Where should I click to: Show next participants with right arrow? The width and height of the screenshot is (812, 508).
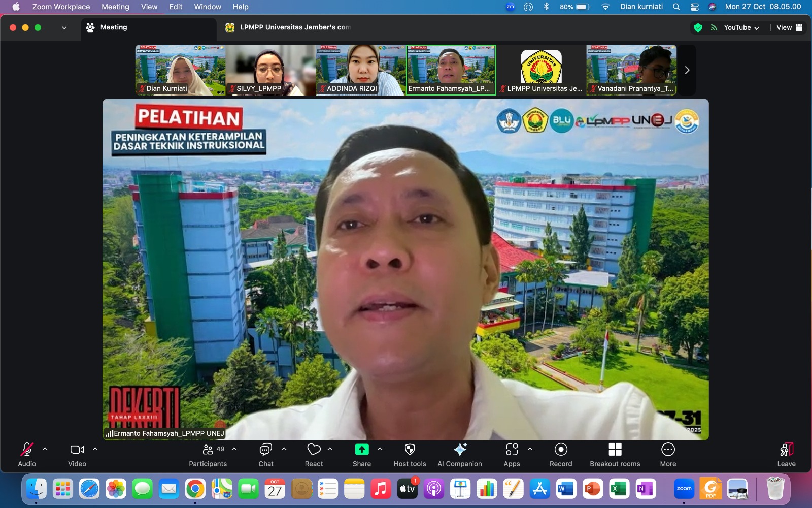[687, 70]
